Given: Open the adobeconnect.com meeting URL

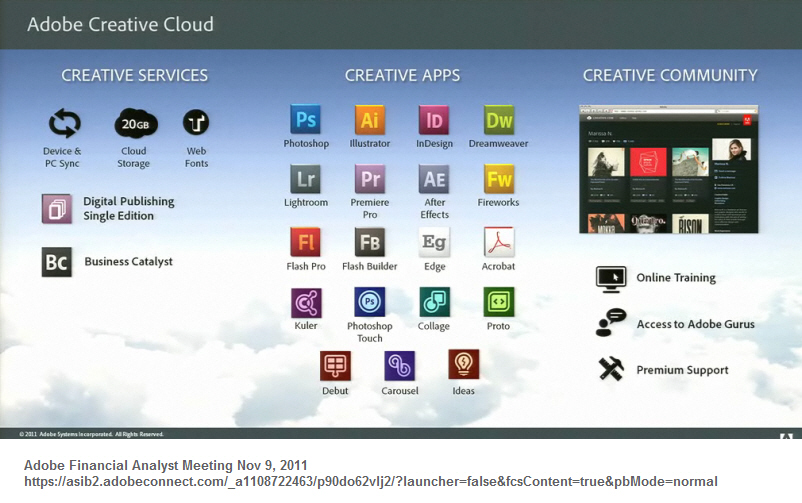Looking at the screenshot, I should pos(370,481).
